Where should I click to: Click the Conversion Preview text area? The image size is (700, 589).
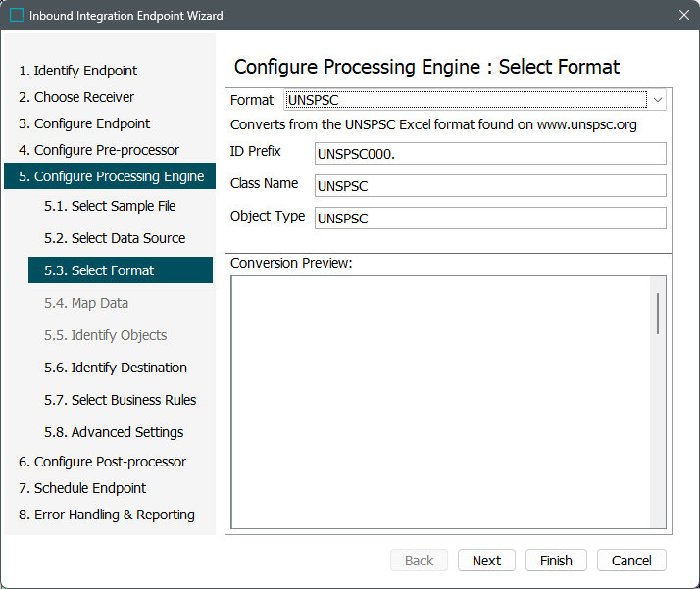[441, 402]
